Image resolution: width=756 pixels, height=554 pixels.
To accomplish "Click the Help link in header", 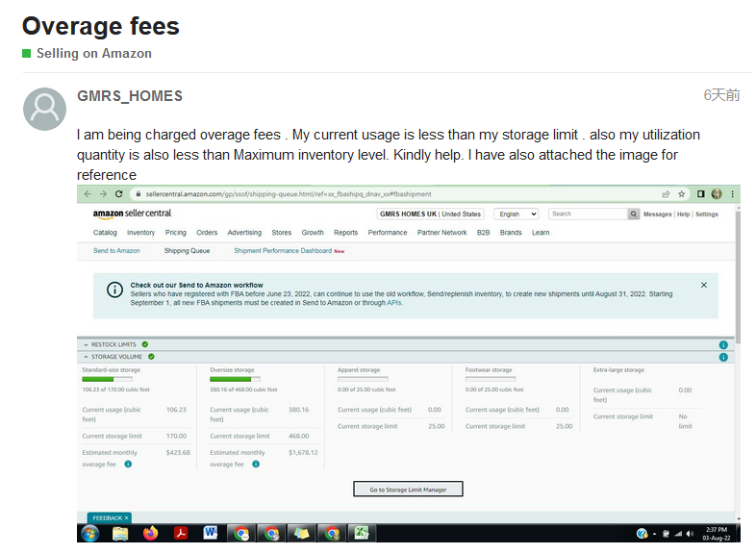I will point(683,214).
